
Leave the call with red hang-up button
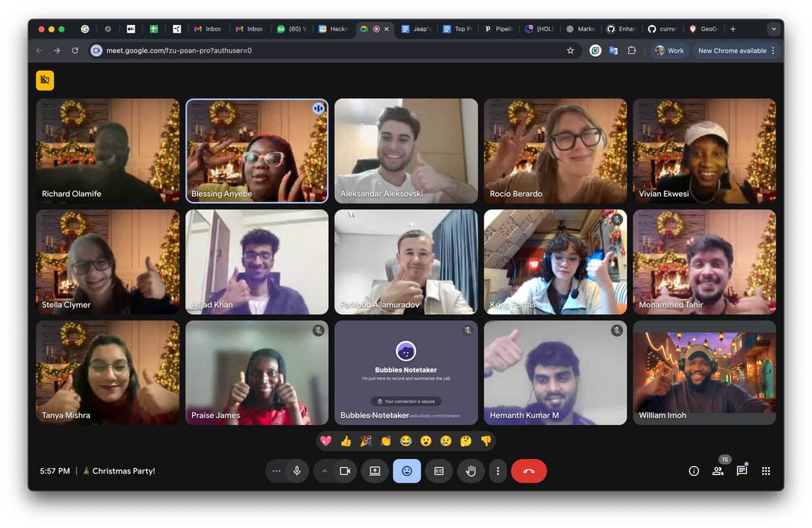pyautogui.click(x=529, y=471)
